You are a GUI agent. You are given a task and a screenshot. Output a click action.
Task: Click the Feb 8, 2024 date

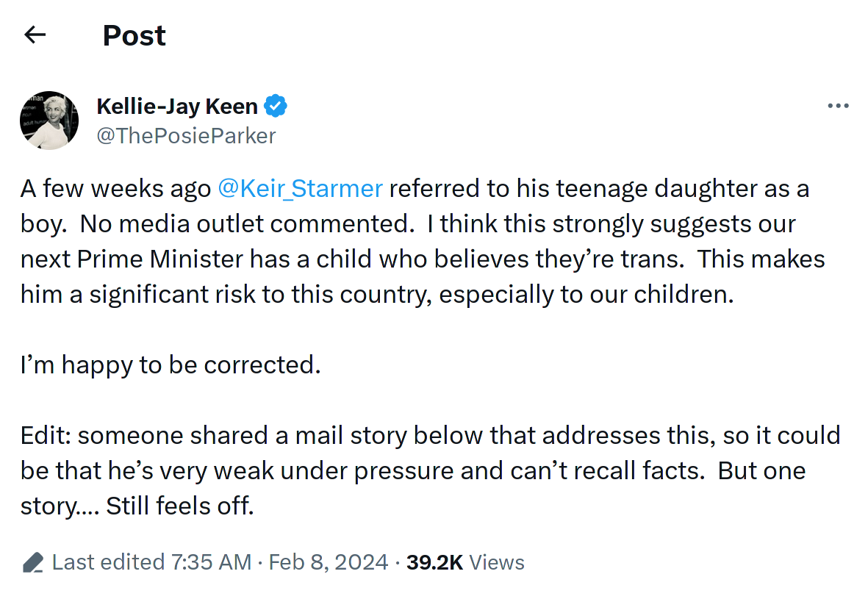click(329, 562)
